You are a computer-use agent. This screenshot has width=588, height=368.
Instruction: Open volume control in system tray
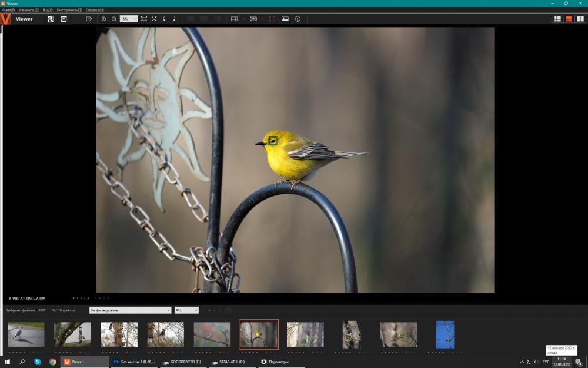coord(536,362)
